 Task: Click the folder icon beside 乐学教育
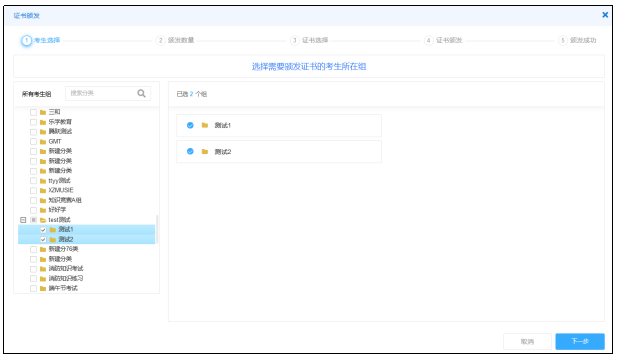[x=43, y=122]
